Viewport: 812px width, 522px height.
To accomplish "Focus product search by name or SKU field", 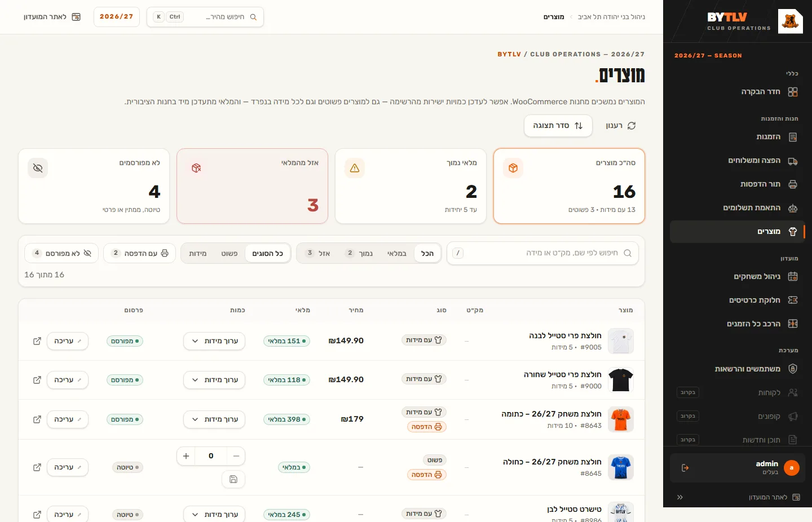I will click(x=542, y=253).
